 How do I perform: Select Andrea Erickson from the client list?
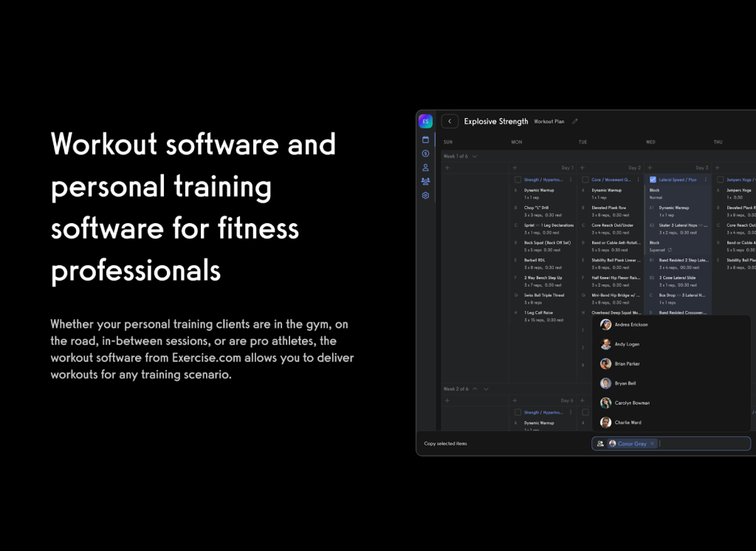coord(630,325)
